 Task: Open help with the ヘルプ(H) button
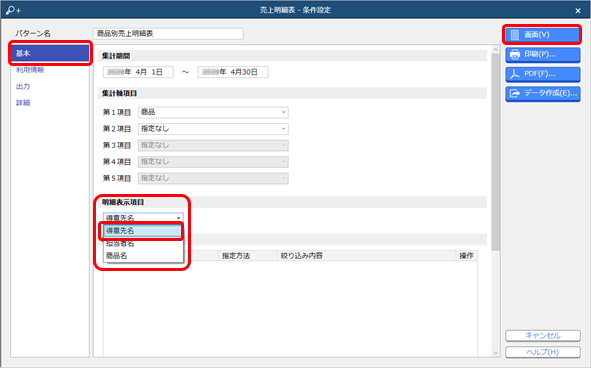click(x=543, y=352)
